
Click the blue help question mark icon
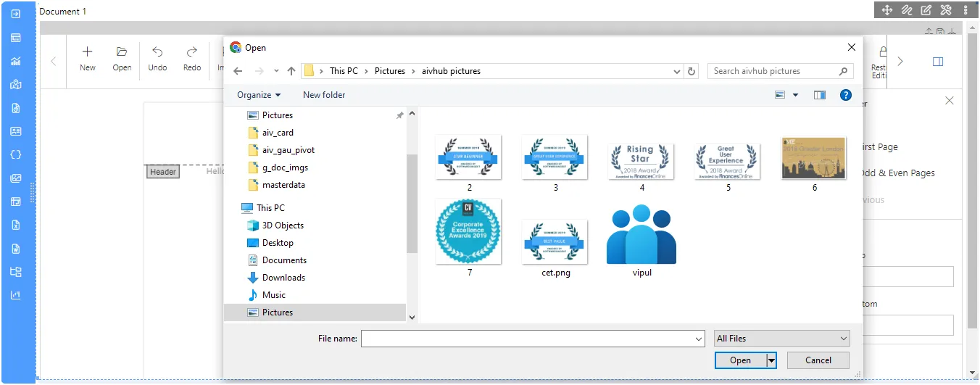845,95
